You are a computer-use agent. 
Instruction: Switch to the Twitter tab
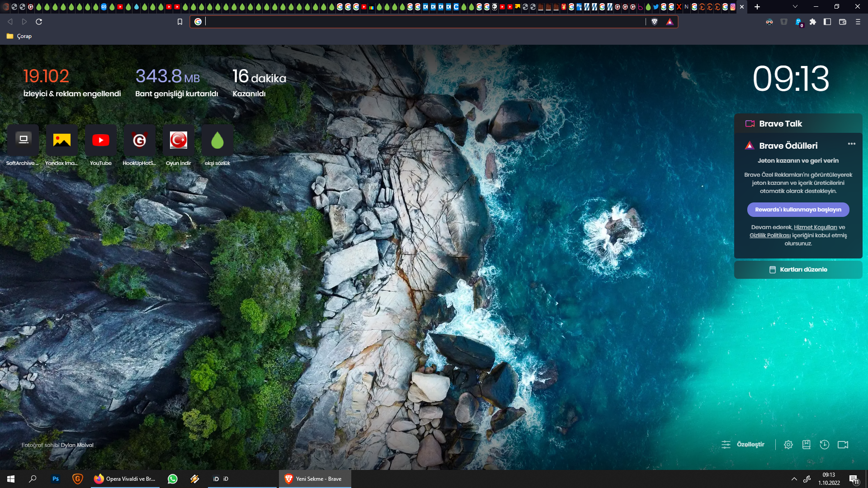pos(656,7)
